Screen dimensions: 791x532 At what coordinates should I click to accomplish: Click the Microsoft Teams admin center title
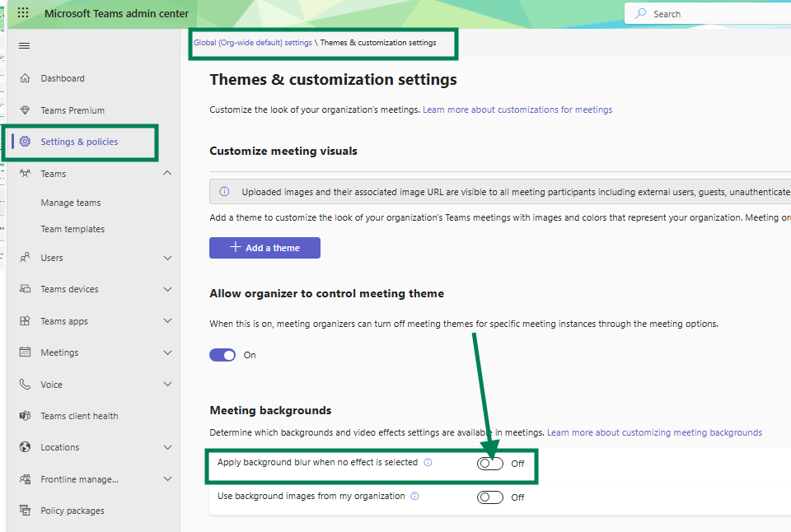point(116,14)
